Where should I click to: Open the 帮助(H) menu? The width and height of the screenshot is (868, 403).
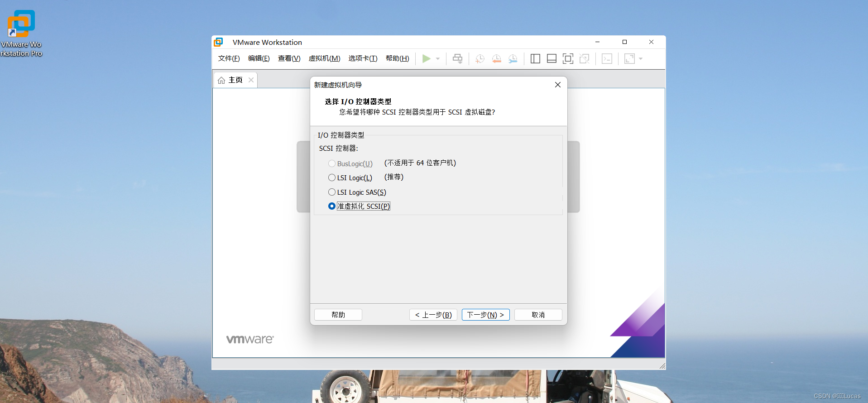tap(397, 58)
